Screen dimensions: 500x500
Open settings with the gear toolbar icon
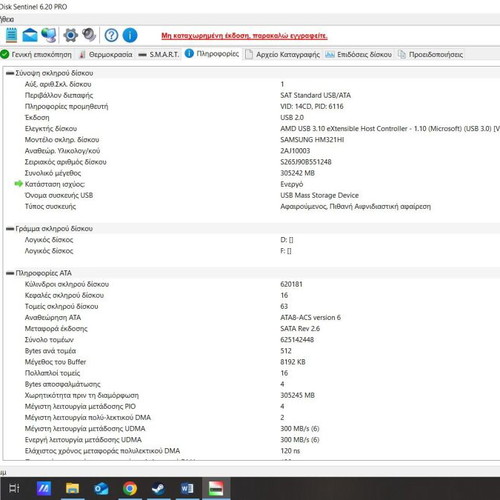point(71,35)
